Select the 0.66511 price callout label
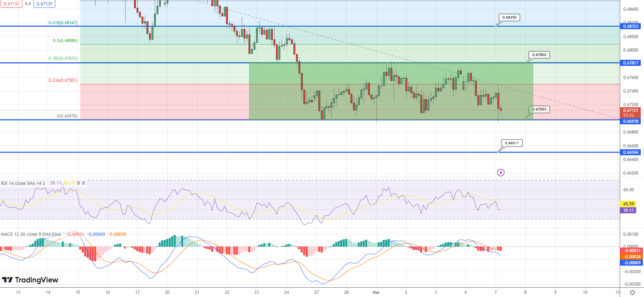This screenshot has height=297, width=644. coord(512,143)
